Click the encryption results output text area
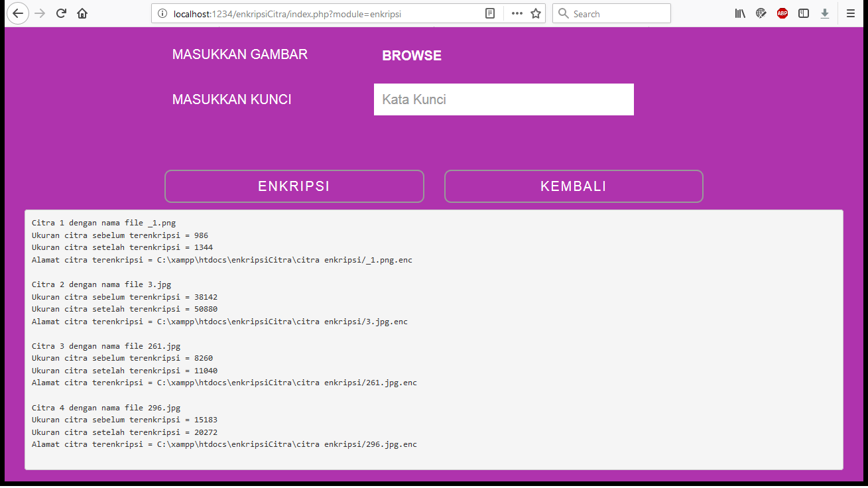 pyautogui.click(x=434, y=339)
